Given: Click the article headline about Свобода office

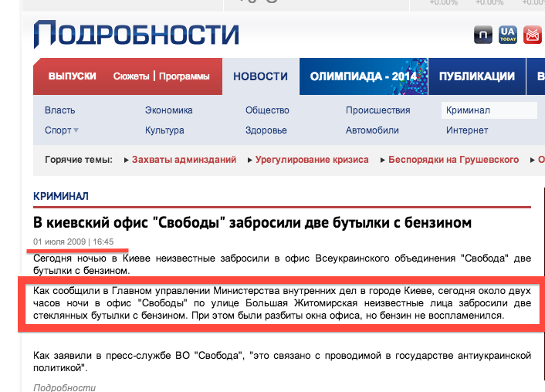Looking at the screenshot, I should (x=252, y=223).
